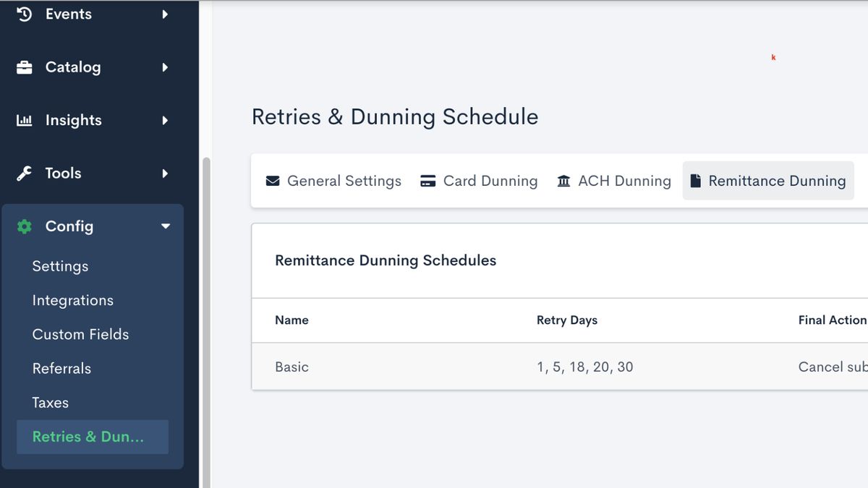
Task: Open the Taxes settings link
Action: [51, 402]
